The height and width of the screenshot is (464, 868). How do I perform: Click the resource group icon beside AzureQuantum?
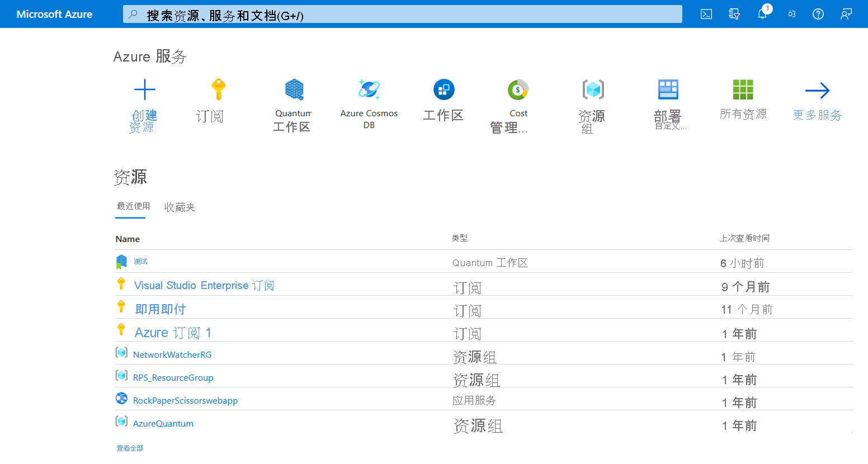(x=121, y=421)
